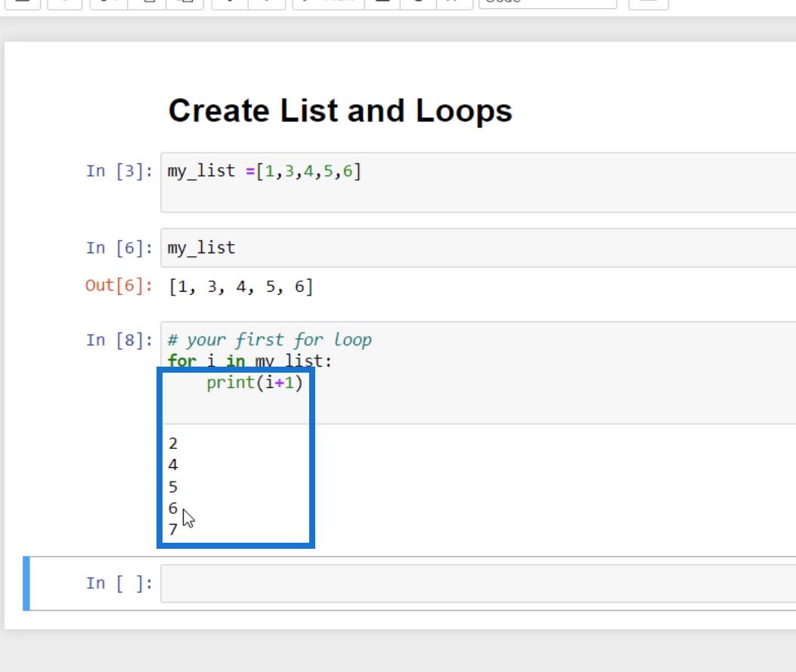Click the 'Create List and Loops' heading
The image size is (796, 672).
[x=340, y=110]
